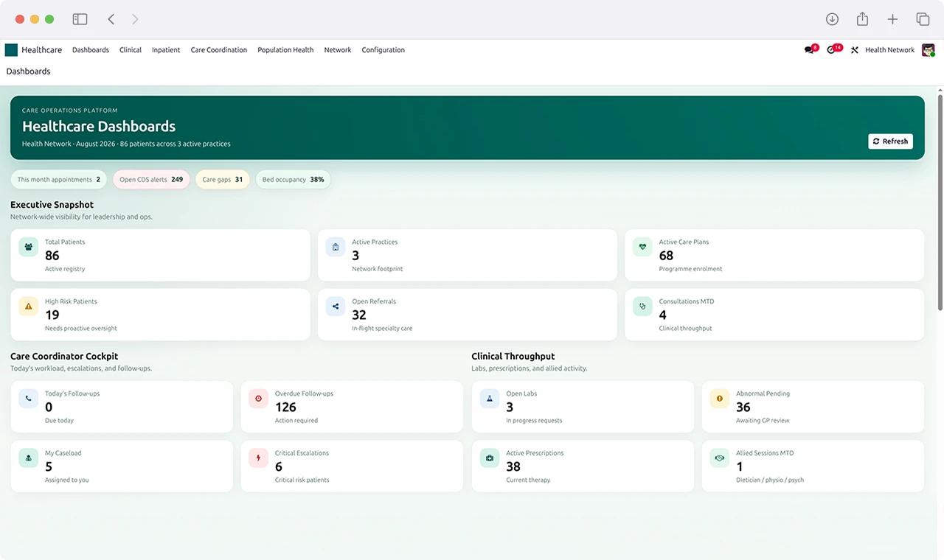Screen dimensions: 944x560
Task: Click the Open CDS alerts pill
Action: click(x=151, y=180)
